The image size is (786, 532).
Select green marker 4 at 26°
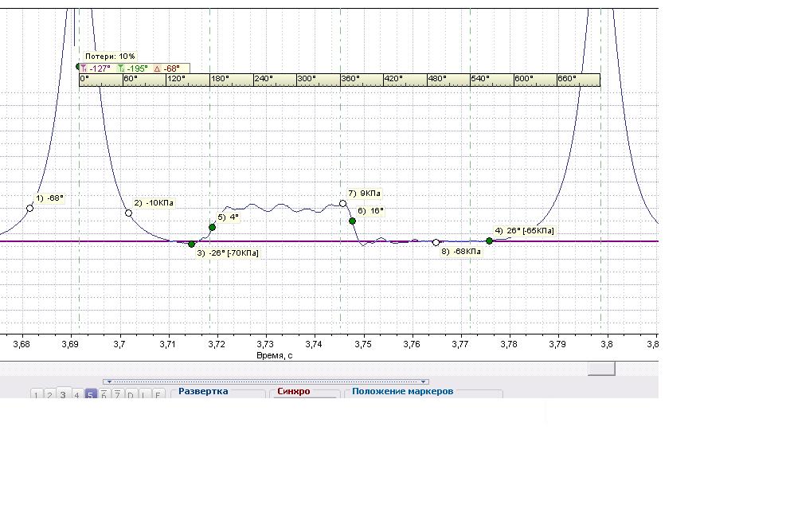[x=489, y=241]
